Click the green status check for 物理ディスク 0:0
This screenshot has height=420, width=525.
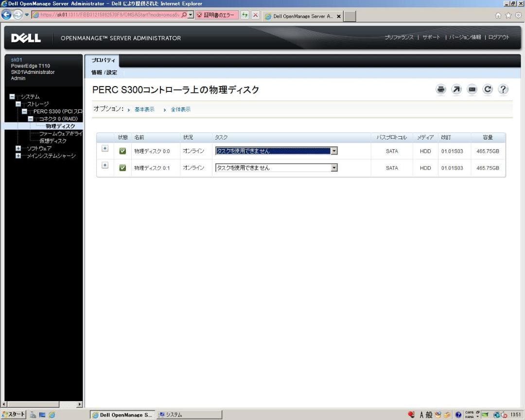click(x=122, y=151)
